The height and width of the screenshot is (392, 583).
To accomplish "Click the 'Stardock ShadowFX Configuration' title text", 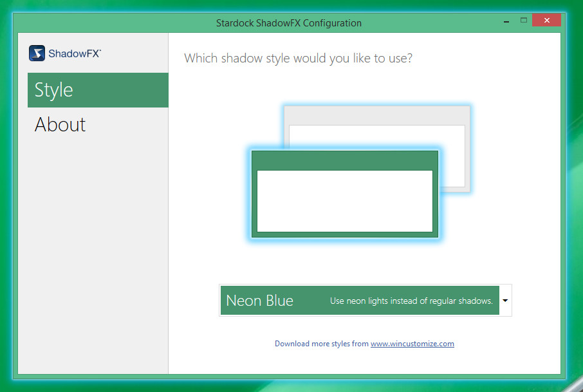I will coord(289,23).
